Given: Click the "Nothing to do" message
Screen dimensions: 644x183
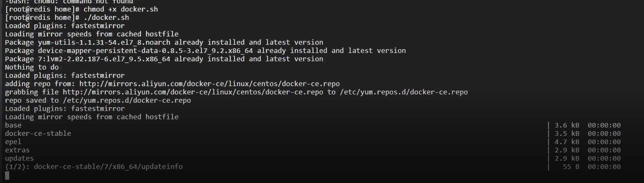Looking at the screenshot, I should 32,67.
